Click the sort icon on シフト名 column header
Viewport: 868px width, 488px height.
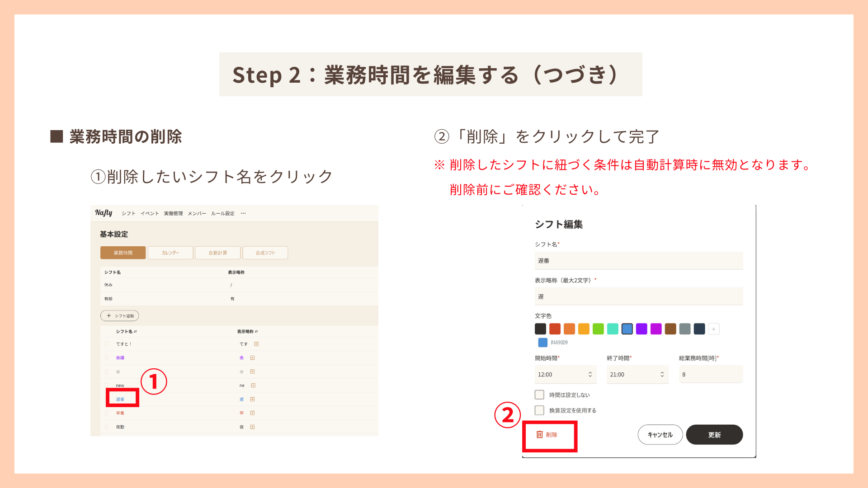pos(136,331)
